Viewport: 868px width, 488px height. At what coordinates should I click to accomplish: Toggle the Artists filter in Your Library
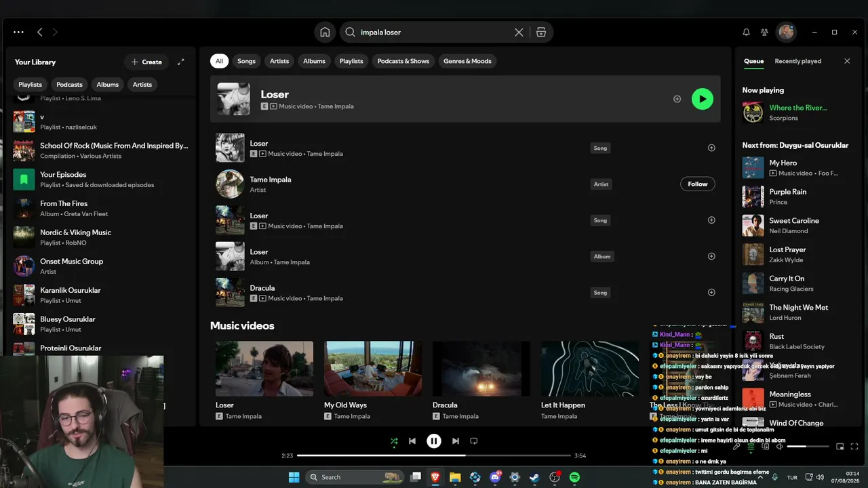pyautogui.click(x=142, y=85)
